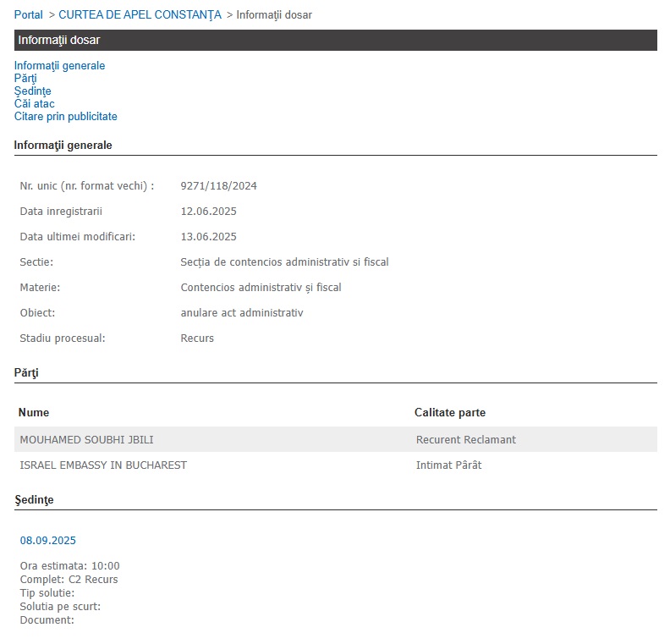Go to the Părți anchor link
The width and height of the screenshot is (670, 644).
click(25, 78)
